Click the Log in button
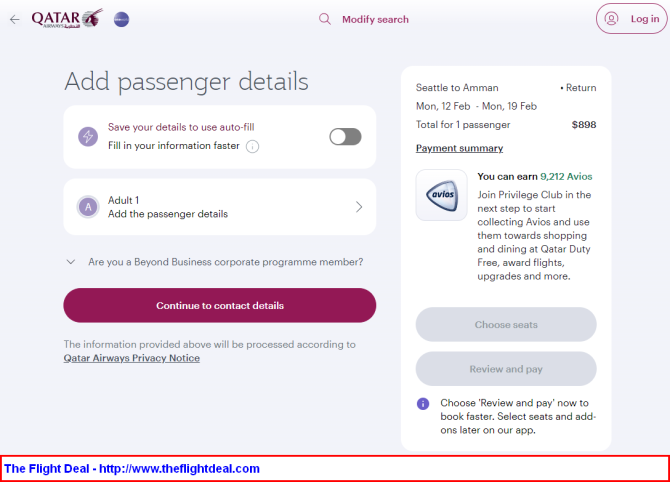Image resolution: width=670 pixels, height=482 pixels. (632, 19)
